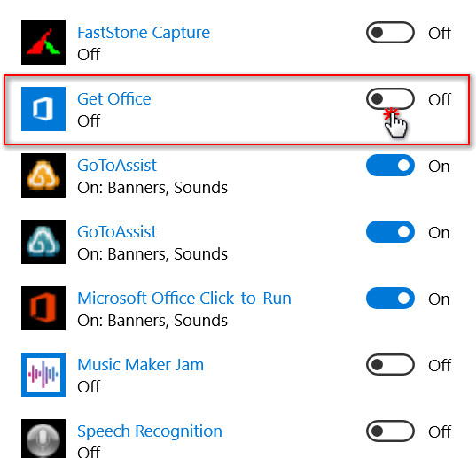Turn off second GoToAssist notifications switch
Viewport: 476px width, 458px height.
[x=390, y=232]
